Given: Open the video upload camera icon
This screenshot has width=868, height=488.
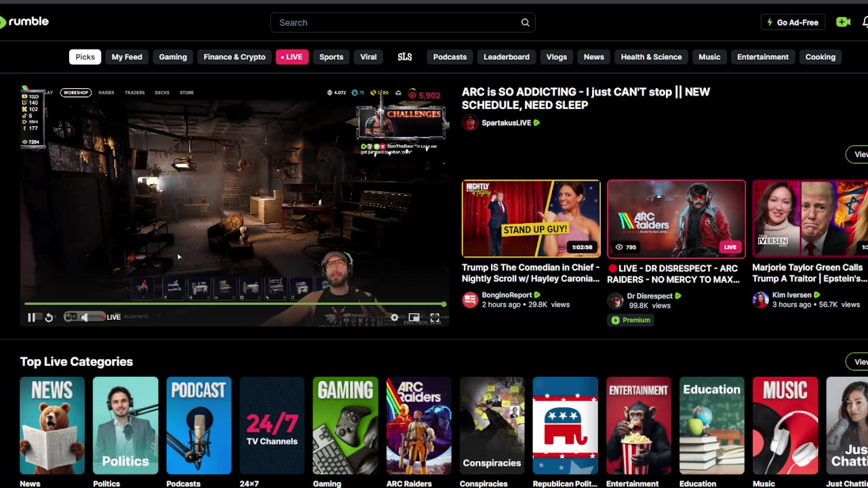Looking at the screenshot, I should [843, 22].
